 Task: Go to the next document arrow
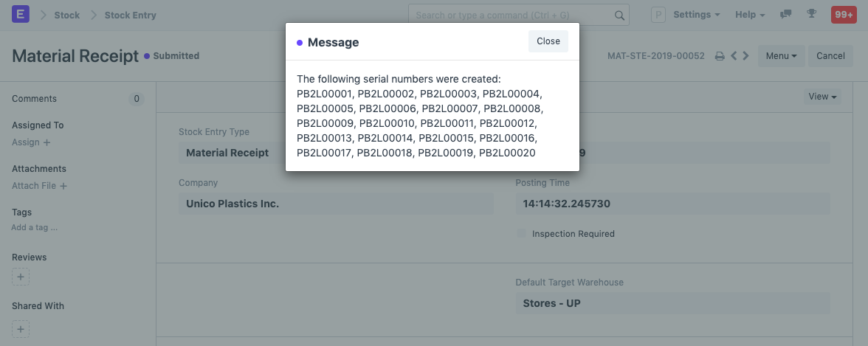[746, 56]
